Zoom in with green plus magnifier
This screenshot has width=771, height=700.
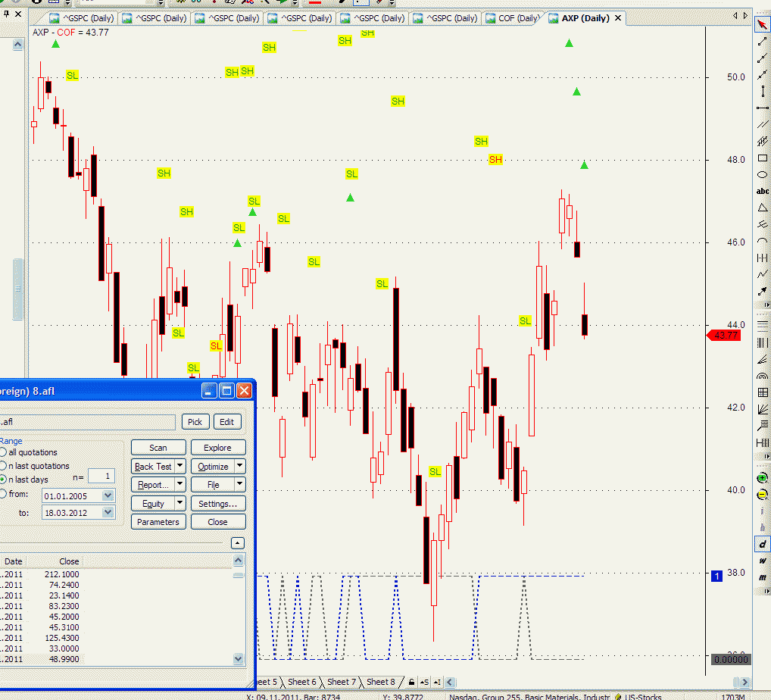coord(762,478)
